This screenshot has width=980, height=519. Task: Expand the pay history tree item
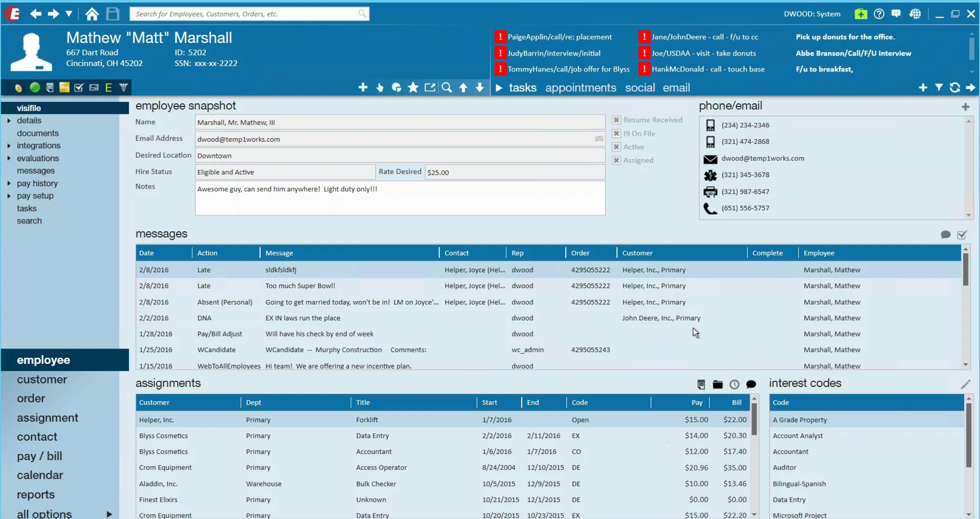click(9, 183)
